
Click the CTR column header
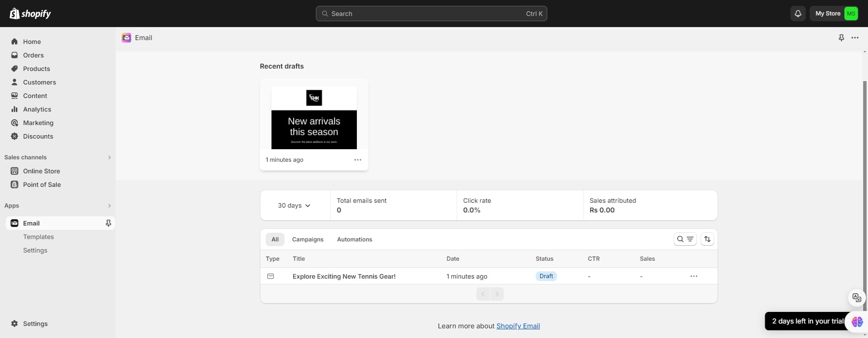pyautogui.click(x=594, y=259)
